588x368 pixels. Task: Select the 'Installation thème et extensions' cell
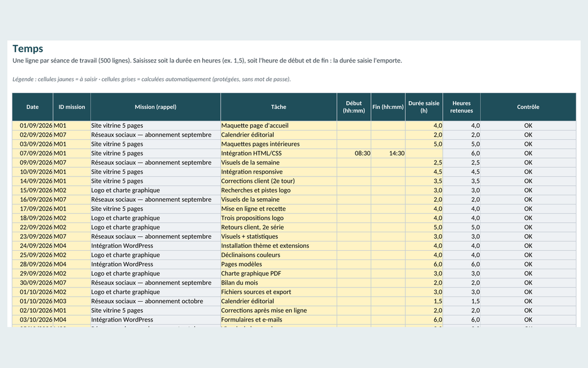(278, 246)
